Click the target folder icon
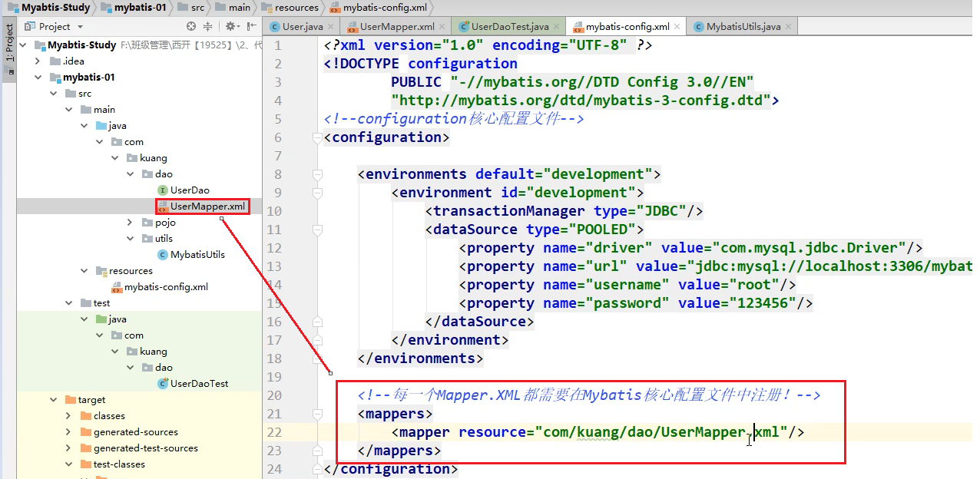This screenshot has width=980, height=479. point(70,400)
